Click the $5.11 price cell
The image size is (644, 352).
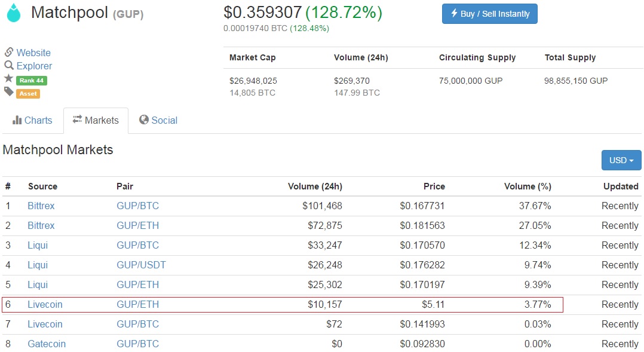pyautogui.click(x=433, y=304)
